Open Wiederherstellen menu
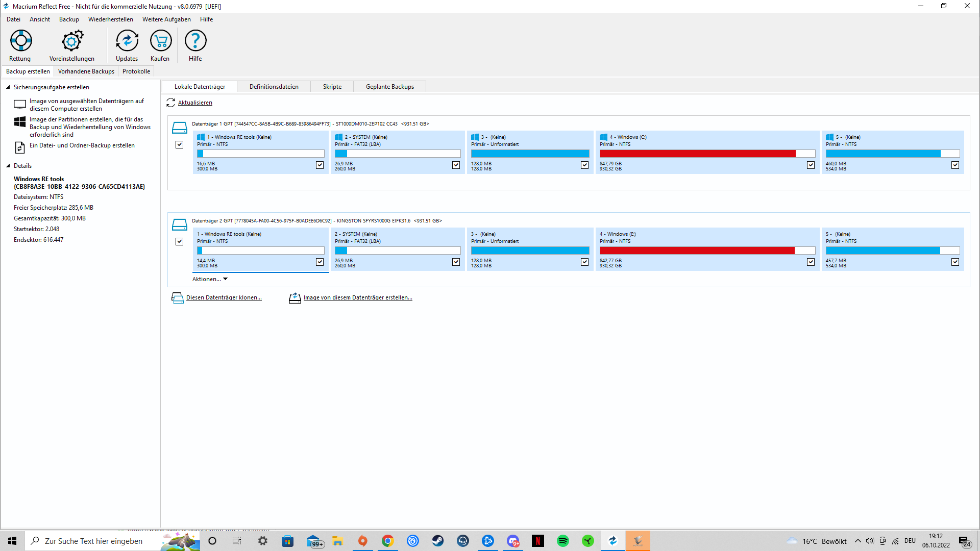Screen dimensions: 980x551 110,19
